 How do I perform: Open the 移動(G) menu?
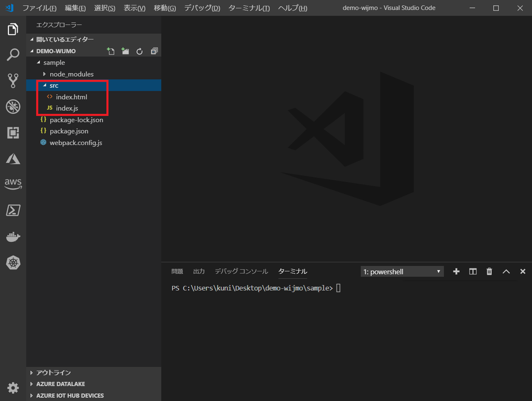(165, 8)
